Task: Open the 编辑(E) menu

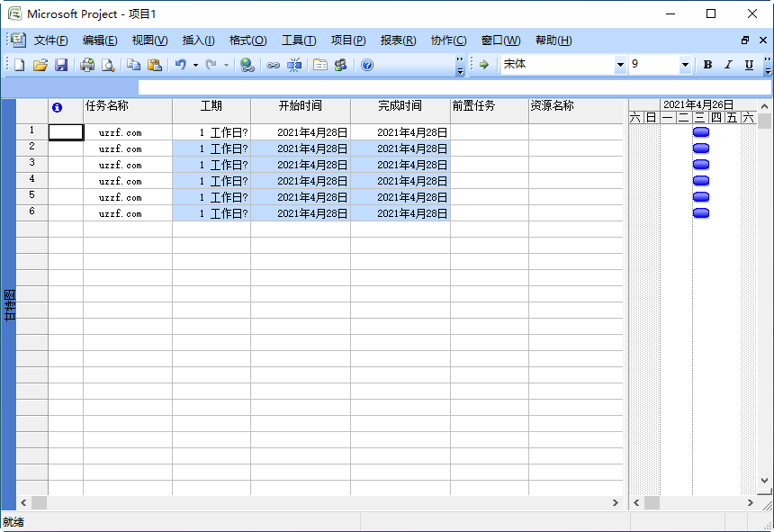Action: [100, 41]
